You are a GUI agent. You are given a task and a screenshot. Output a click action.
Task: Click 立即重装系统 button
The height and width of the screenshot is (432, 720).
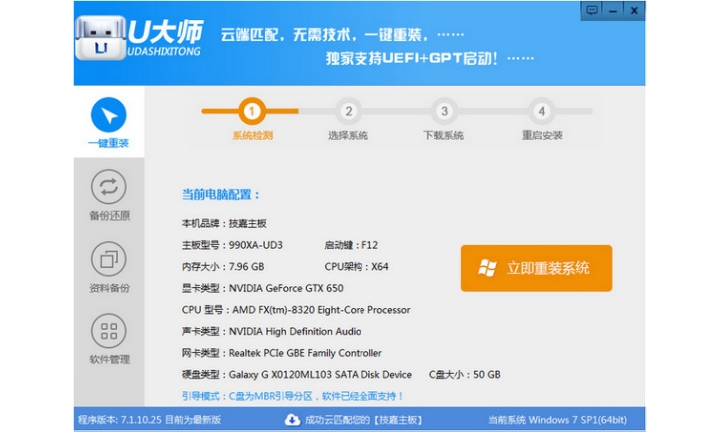coord(536,268)
